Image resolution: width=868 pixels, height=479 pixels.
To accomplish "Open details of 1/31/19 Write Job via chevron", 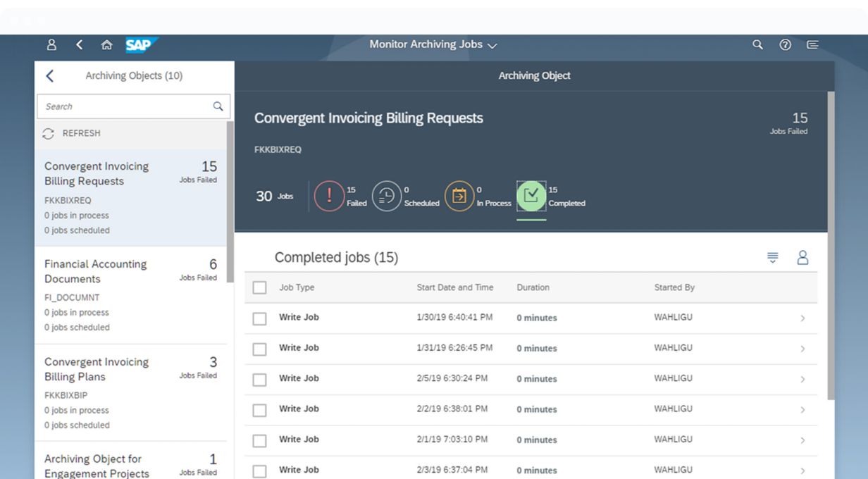I will (802, 349).
